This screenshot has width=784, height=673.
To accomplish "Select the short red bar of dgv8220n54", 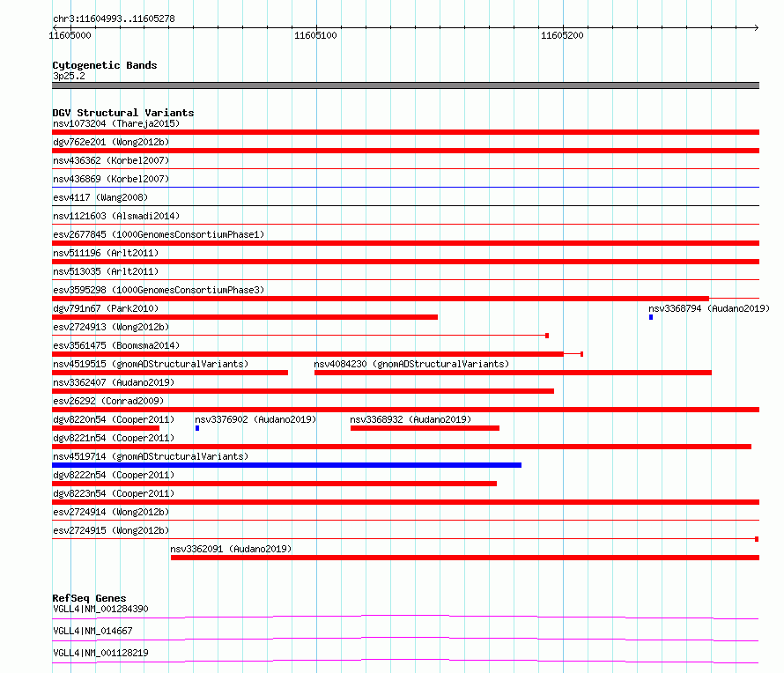I will pos(106,428).
